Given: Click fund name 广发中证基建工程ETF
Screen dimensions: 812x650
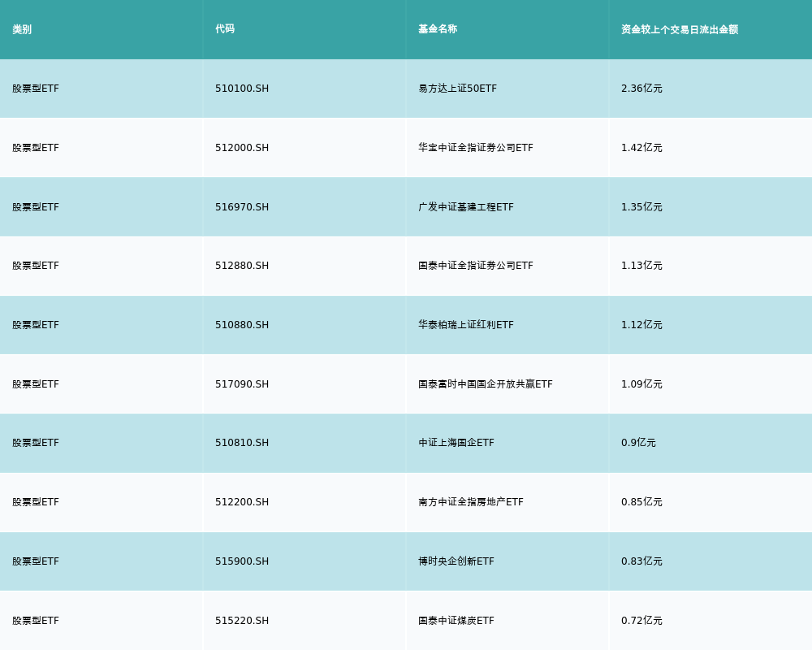Looking at the screenshot, I should (466, 207).
